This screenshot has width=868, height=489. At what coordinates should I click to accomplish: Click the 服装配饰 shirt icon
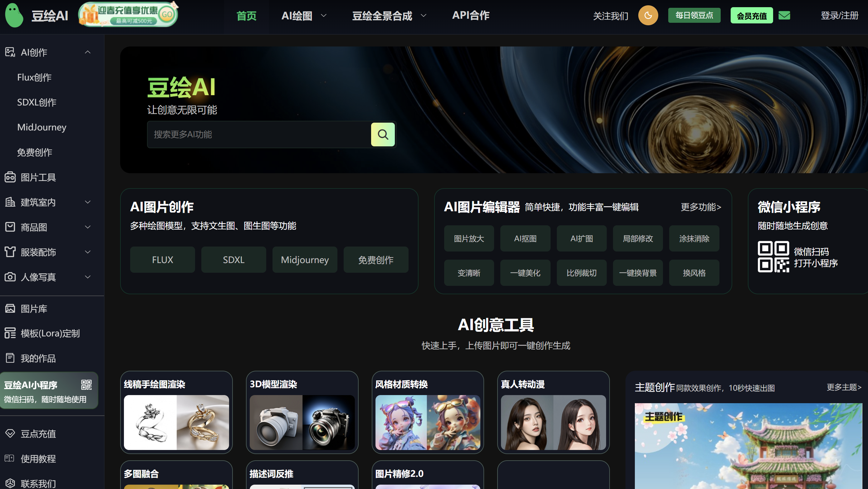click(x=10, y=252)
